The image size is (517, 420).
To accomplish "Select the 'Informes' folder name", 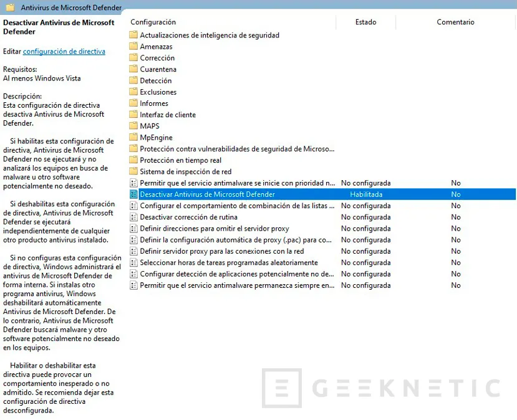I will (154, 103).
